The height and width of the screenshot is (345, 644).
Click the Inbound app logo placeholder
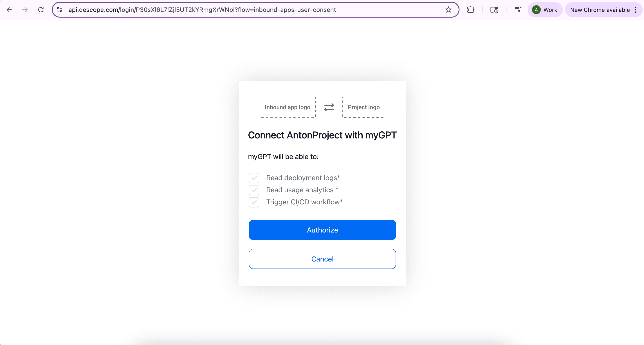287,107
